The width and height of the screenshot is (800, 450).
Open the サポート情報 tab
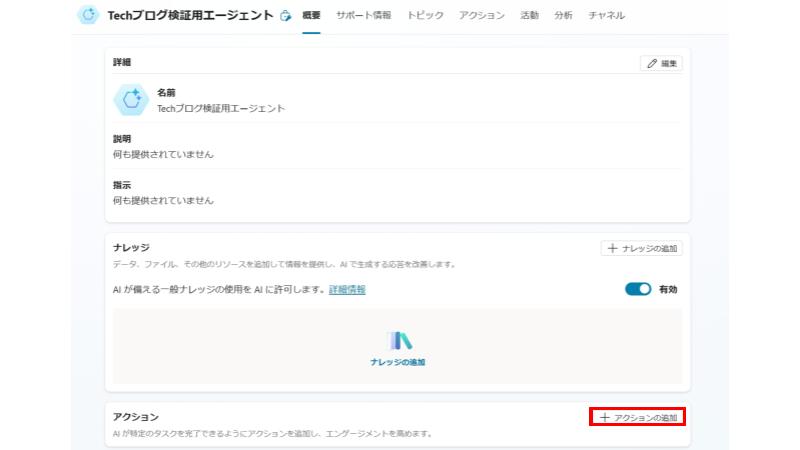(x=364, y=16)
